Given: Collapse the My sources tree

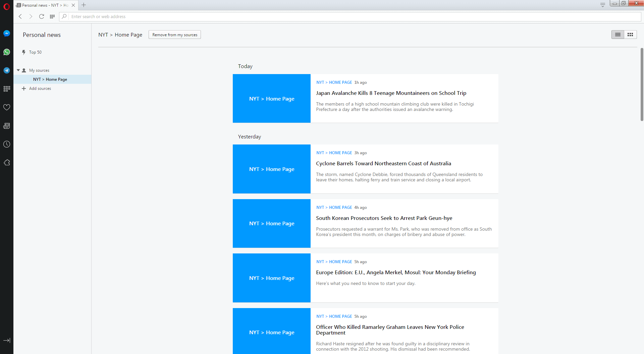Looking at the screenshot, I should [18, 70].
